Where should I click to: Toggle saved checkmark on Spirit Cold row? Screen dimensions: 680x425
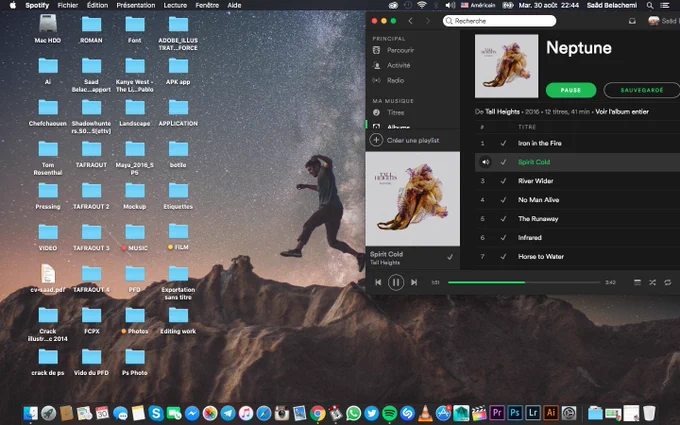(503, 162)
